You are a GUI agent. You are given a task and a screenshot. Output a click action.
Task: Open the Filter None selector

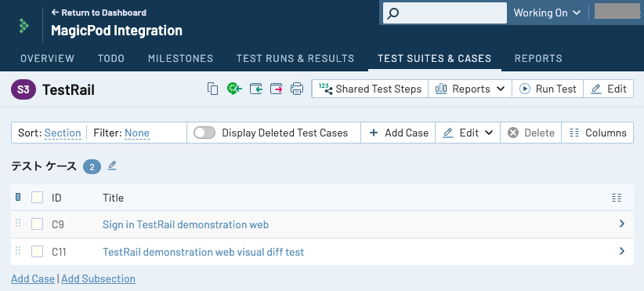(x=137, y=133)
